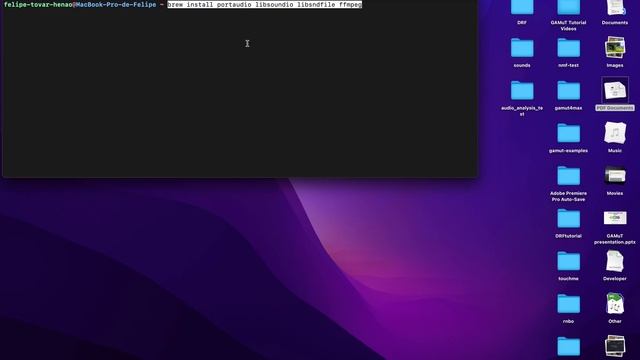Viewport: 640px width, 360px height.
Task: Select the gamut-examples folder
Action: click(569, 133)
